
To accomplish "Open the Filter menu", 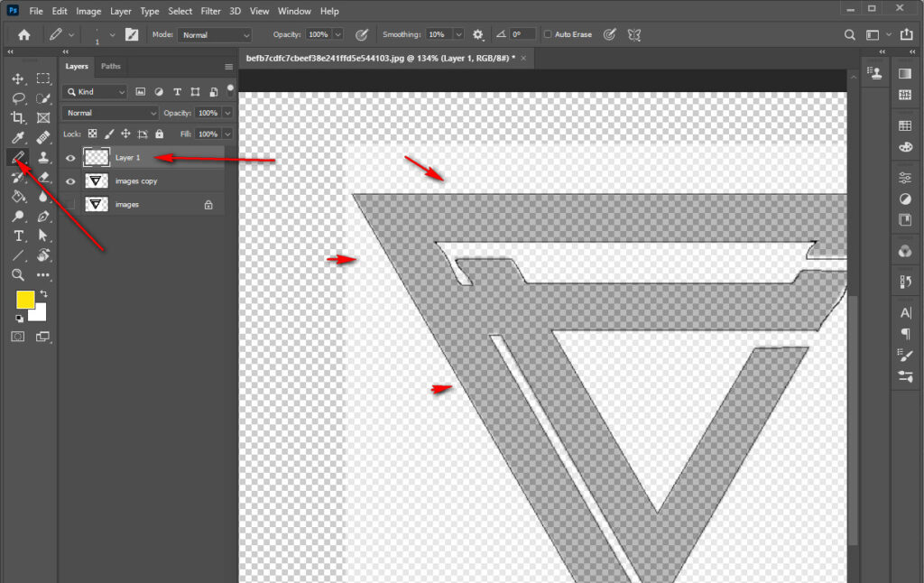I will point(210,11).
